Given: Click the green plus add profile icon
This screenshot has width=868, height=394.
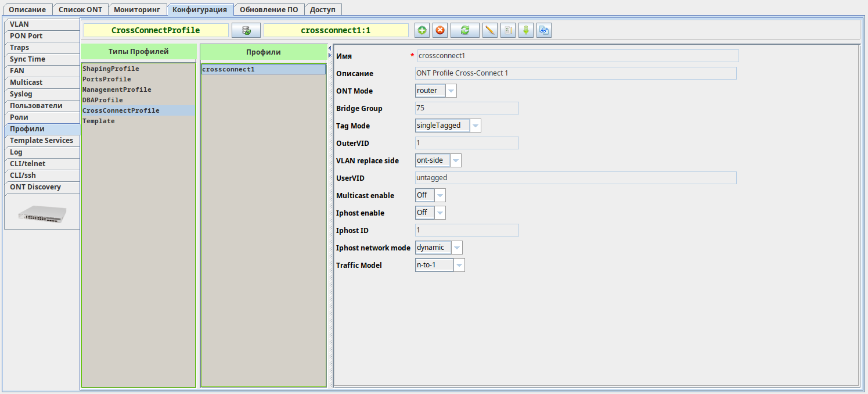Looking at the screenshot, I should click(422, 30).
